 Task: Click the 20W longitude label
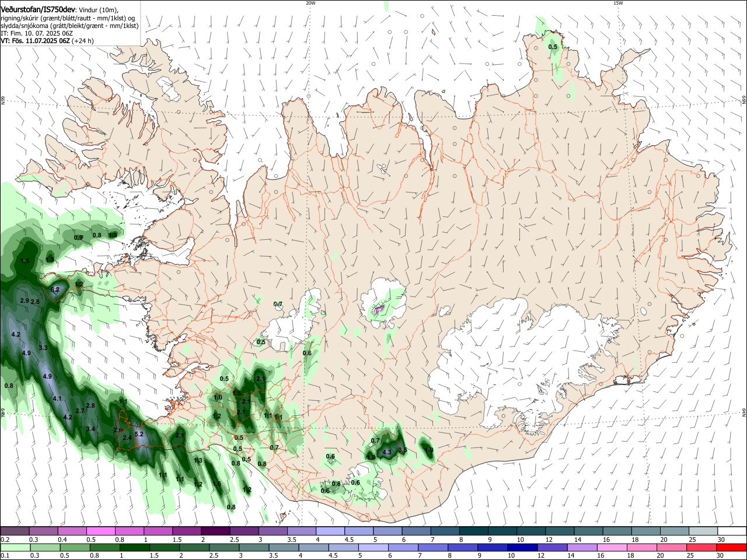coord(310,3)
